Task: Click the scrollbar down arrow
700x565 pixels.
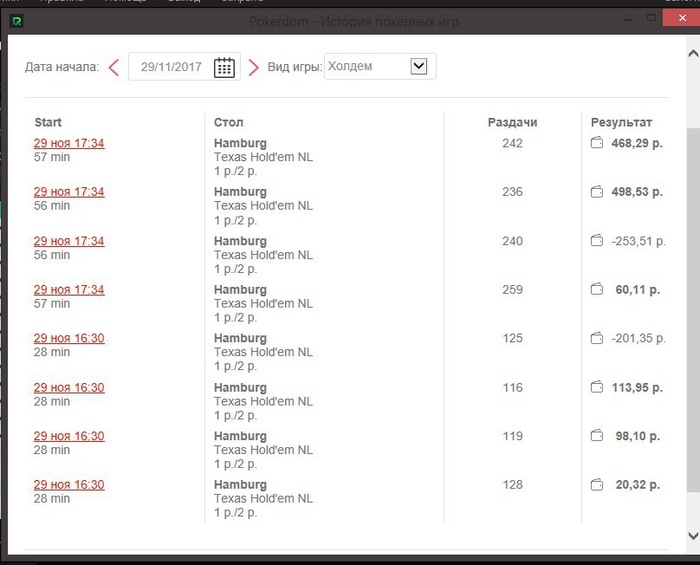Action: pos(693,536)
